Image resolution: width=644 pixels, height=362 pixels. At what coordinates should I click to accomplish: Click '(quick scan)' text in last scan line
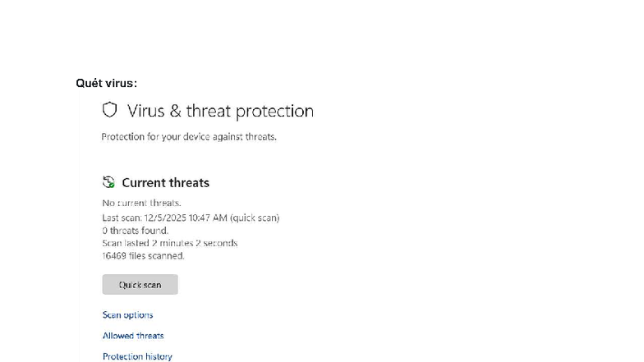255,218
